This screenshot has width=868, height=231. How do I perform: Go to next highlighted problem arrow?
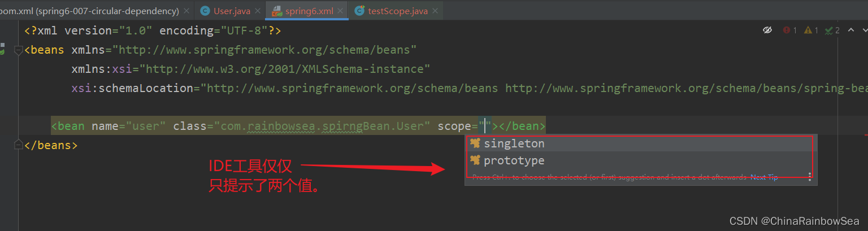[x=864, y=30]
